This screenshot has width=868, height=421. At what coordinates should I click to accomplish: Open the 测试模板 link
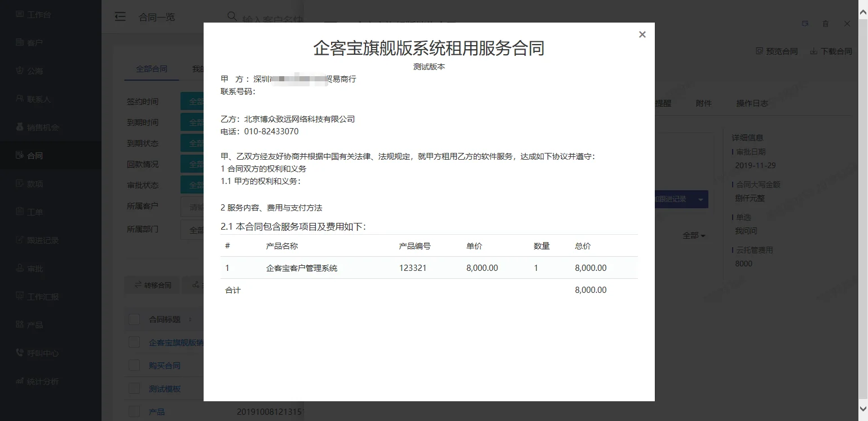pyautogui.click(x=165, y=389)
